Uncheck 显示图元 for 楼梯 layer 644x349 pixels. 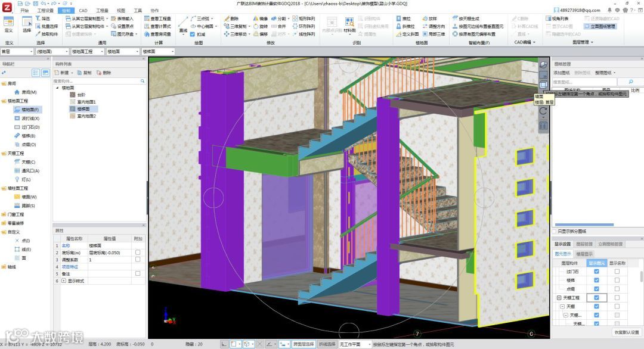click(x=597, y=280)
